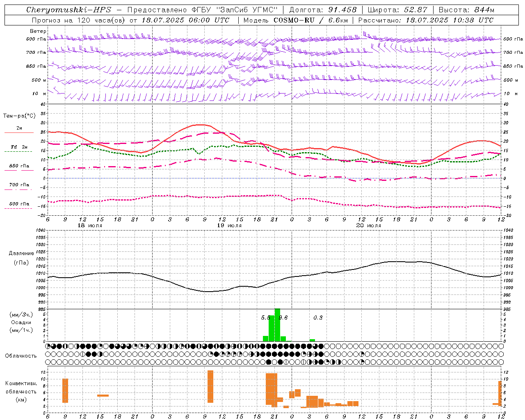Click the tallest orange convective cloud bar
The image size is (525, 420).
(210, 386)
